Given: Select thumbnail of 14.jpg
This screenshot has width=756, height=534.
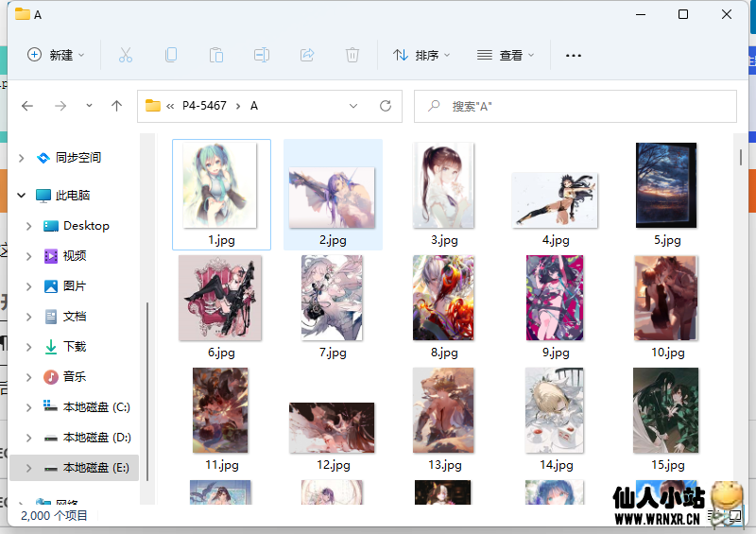Looking at the screenshot, I should click(x=555, y=410).
